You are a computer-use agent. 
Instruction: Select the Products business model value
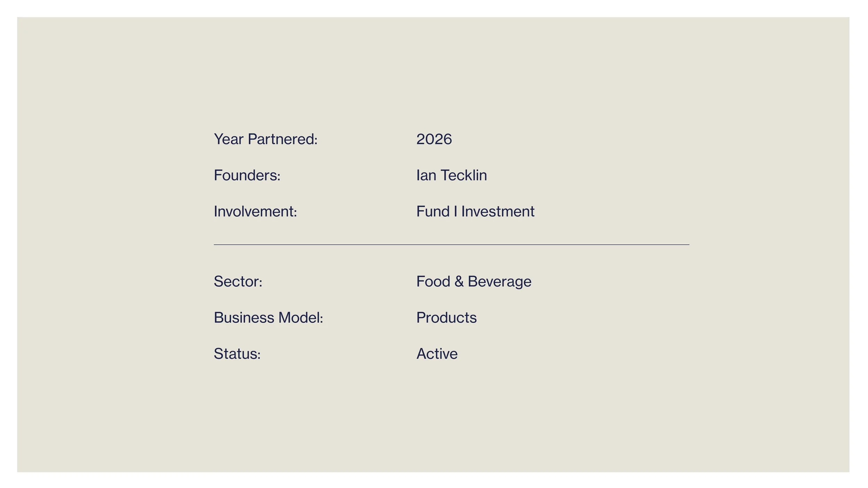446,318
